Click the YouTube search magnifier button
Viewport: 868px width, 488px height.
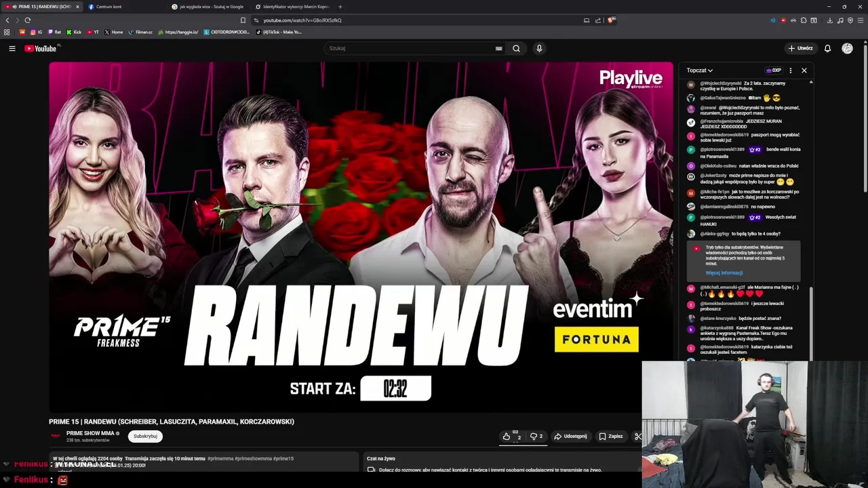pos(516,48)
